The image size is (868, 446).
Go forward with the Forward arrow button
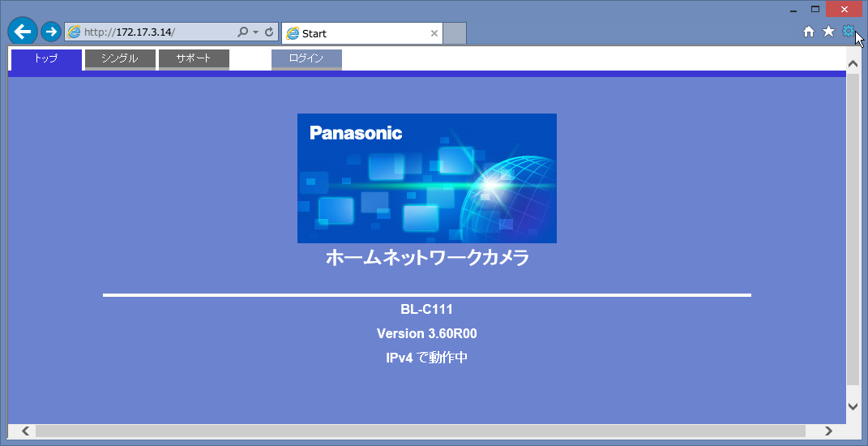[x=51, y=32]
